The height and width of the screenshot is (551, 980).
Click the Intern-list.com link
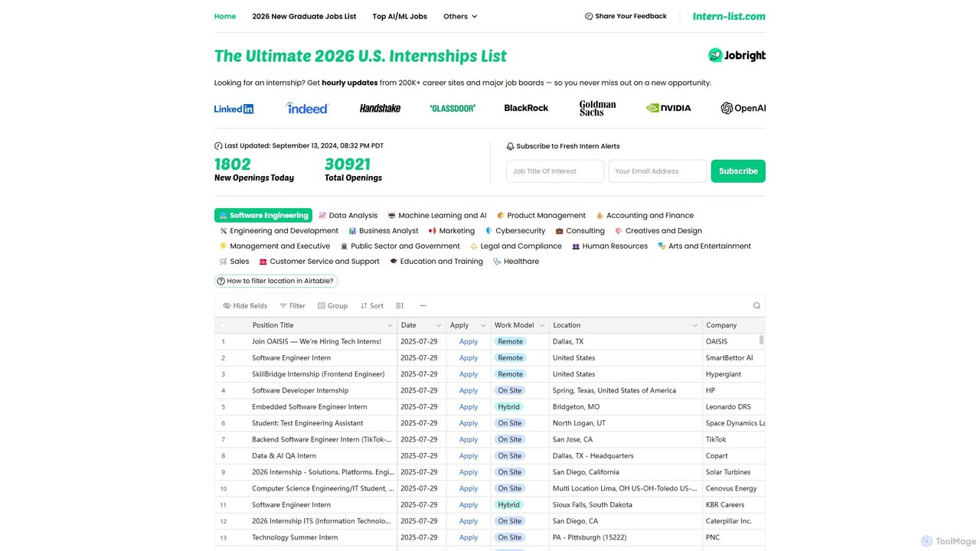coord(729,16)
